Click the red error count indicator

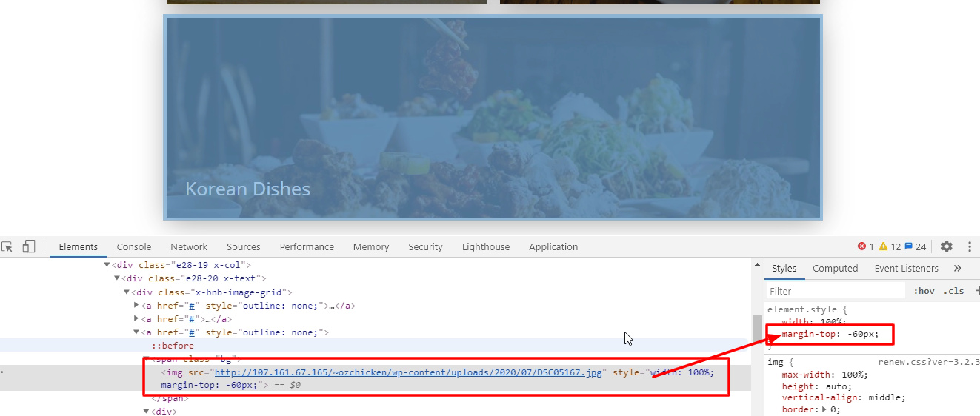(x=866, y=246)
